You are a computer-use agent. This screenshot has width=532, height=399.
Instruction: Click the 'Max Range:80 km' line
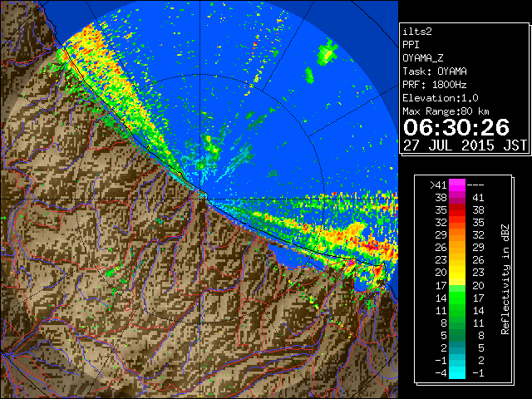pyautogui.click(x=446, y=111)
